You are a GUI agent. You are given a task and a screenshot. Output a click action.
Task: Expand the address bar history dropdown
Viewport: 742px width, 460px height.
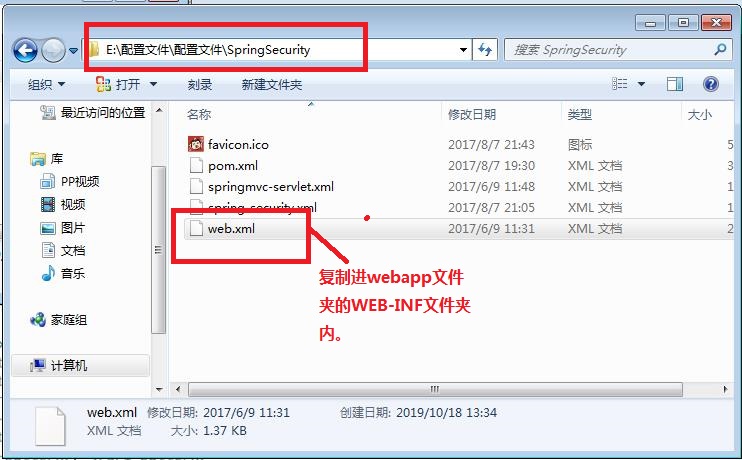(463, 50)
